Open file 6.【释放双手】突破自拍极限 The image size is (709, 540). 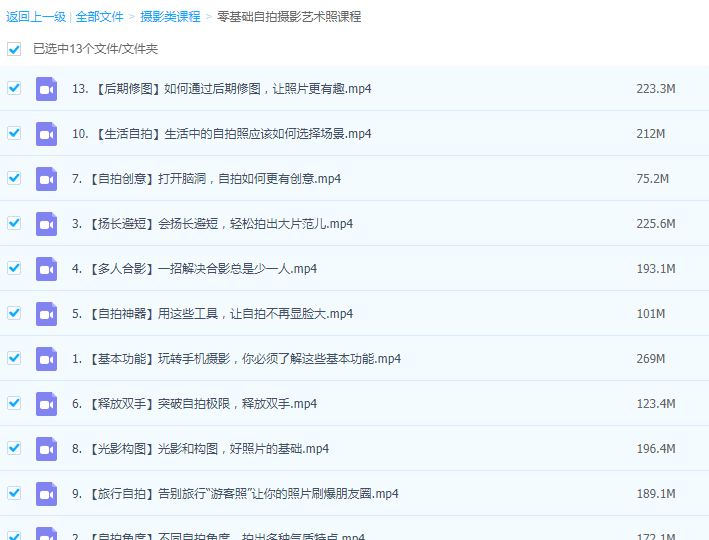coord(194,404)
